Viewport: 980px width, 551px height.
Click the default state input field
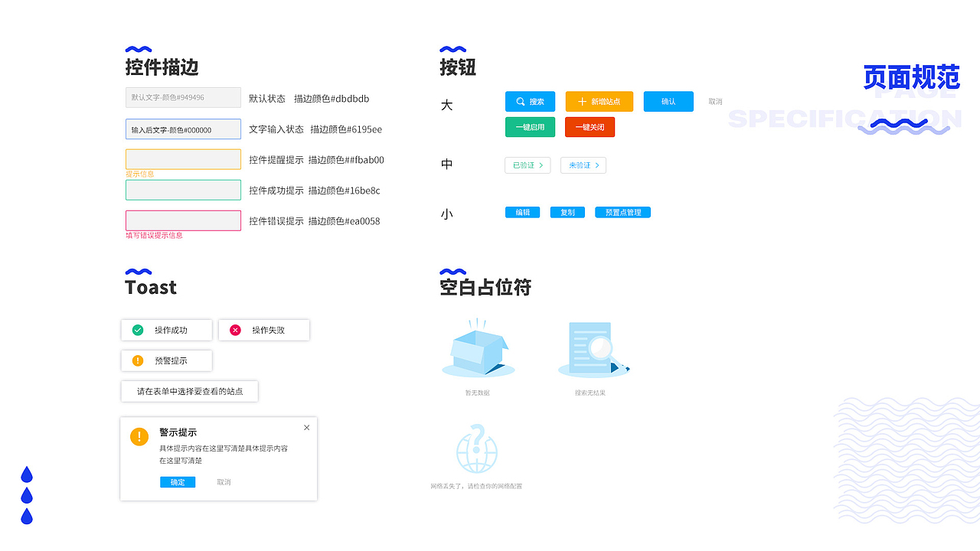pyautogui.click(x=181, y=97)
